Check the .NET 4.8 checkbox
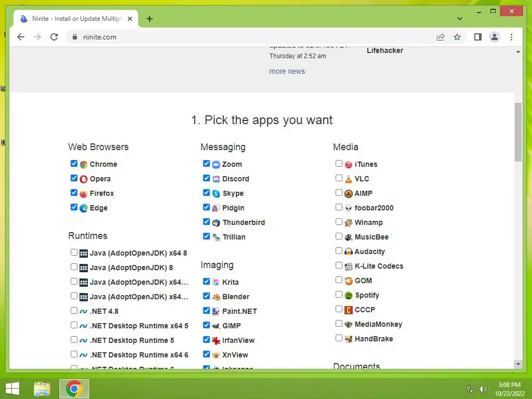The width and height of the screenshot is (532, 399). (x=74, y=311)
